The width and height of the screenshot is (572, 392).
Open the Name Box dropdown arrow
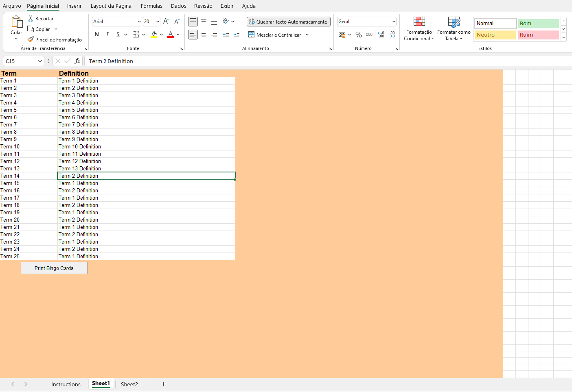pos(39,61)
